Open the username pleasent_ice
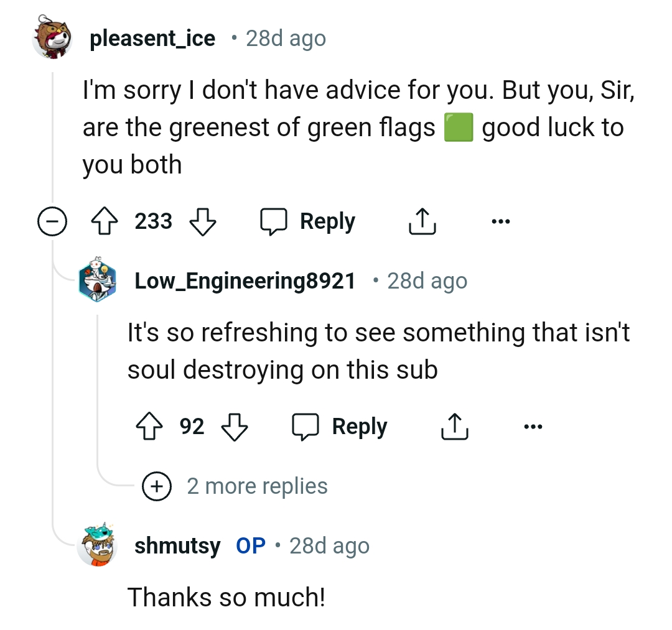Screen dimensions: 672x630 [152, 38]
